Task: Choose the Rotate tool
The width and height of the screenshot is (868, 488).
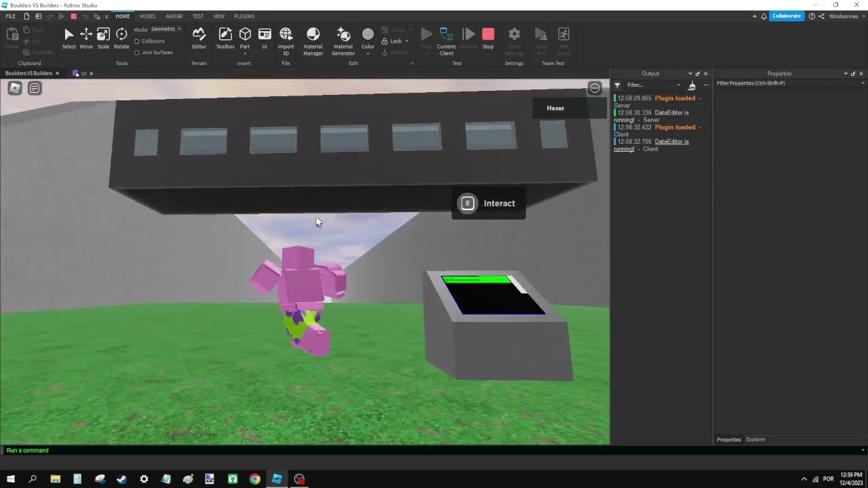Action: (x=121, y=39)
